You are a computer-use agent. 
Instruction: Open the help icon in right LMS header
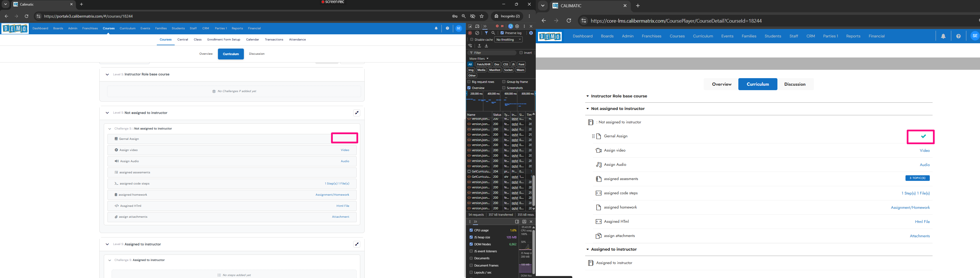click(958, 36)
